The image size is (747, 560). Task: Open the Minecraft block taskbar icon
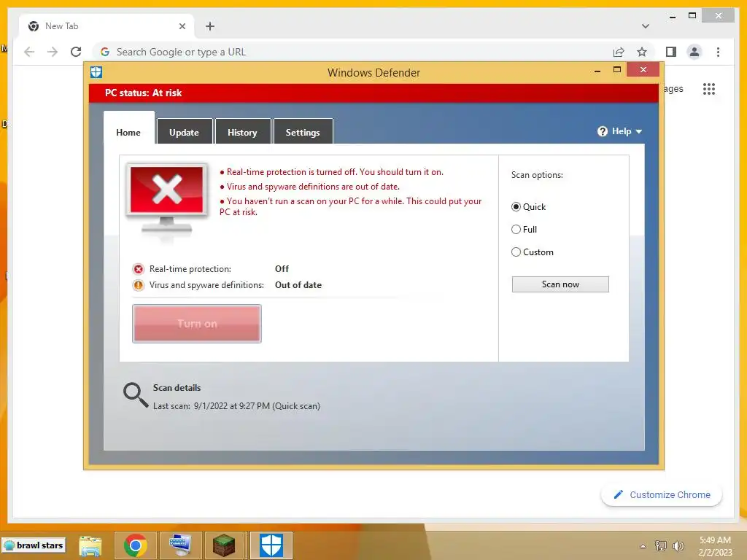pos(224,545)
